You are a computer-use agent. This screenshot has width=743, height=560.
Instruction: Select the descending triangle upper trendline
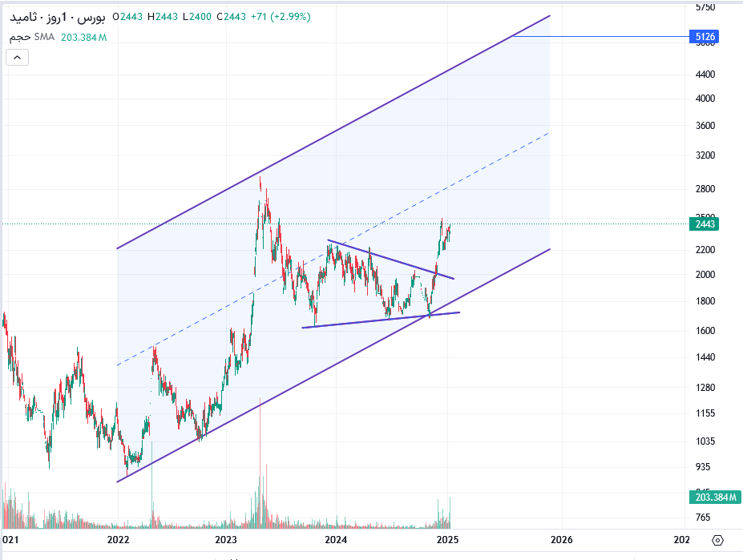click(390, 260)
